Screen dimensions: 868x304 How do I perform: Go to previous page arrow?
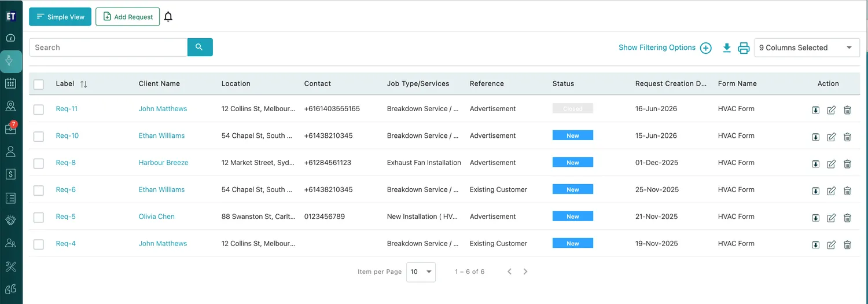[x=509, y=272]
